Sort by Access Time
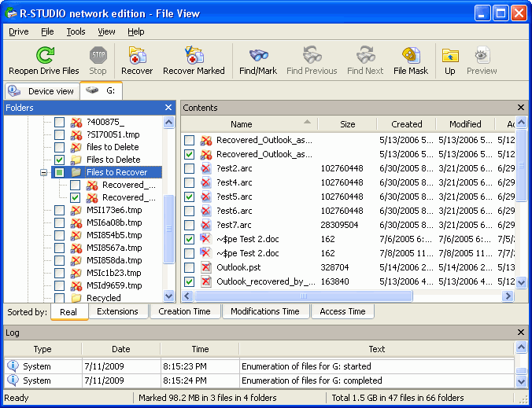 point(342,311)
